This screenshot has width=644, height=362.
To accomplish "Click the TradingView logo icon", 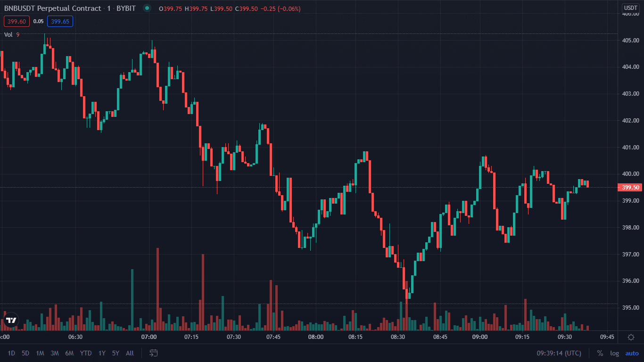I will coord(11,320).
